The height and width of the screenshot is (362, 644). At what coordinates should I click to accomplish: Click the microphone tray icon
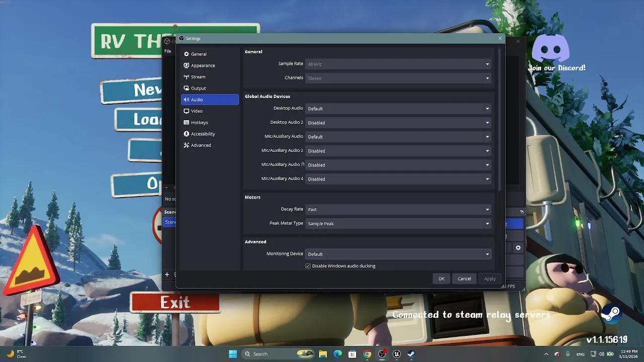pos(568,354)
